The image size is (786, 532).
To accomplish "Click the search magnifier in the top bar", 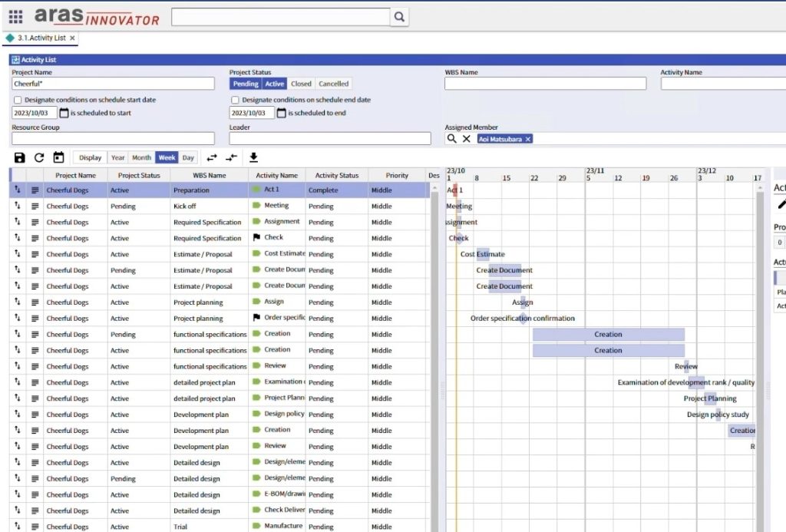I will point(399,17).
